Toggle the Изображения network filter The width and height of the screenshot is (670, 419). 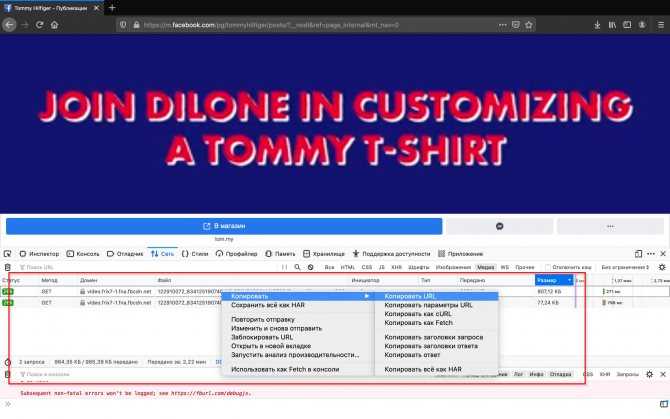click(453, 267)
